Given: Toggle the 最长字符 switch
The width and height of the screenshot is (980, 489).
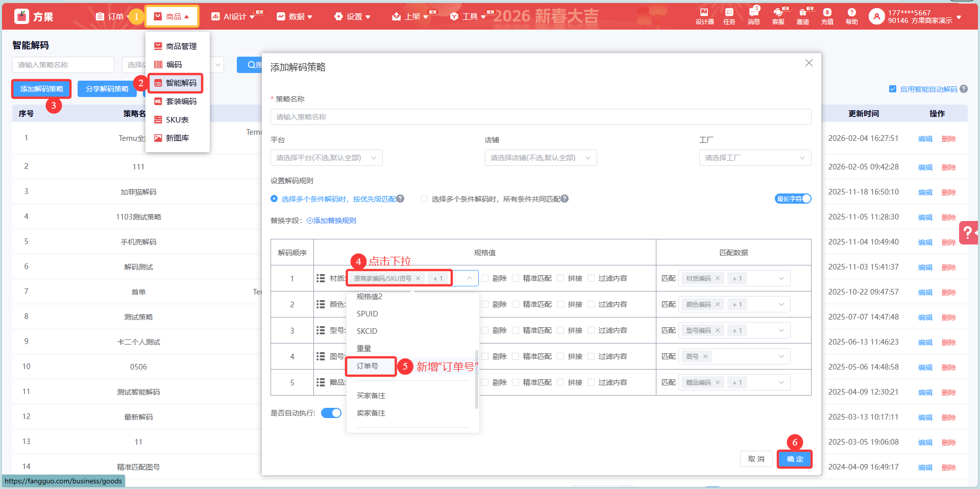Looking at the screenshot, I should pyautogui.click(x=793, y=199).
